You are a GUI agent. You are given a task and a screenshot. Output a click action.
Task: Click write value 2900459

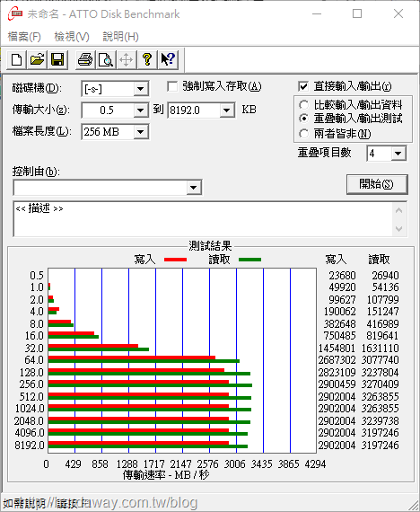tap(337, 384)
